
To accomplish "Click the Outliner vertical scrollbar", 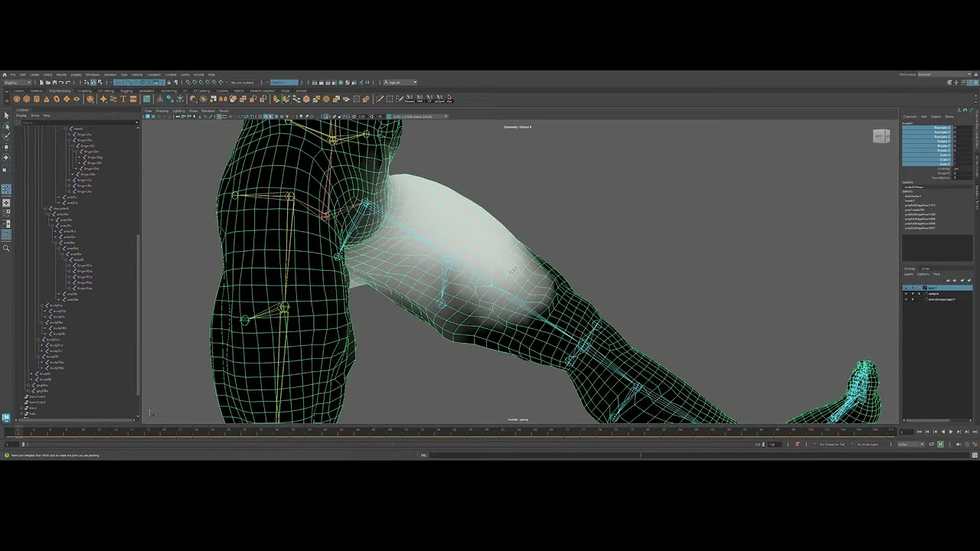I will (138, 314).
